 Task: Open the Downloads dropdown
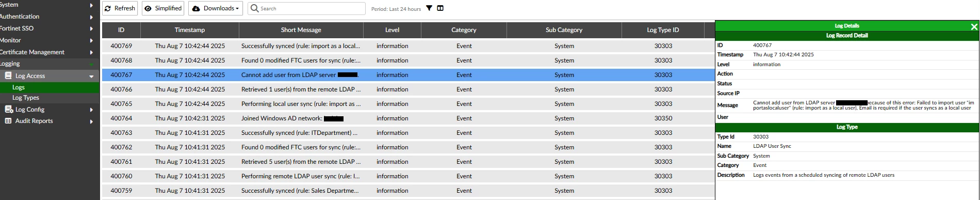(x=216, y=8)
